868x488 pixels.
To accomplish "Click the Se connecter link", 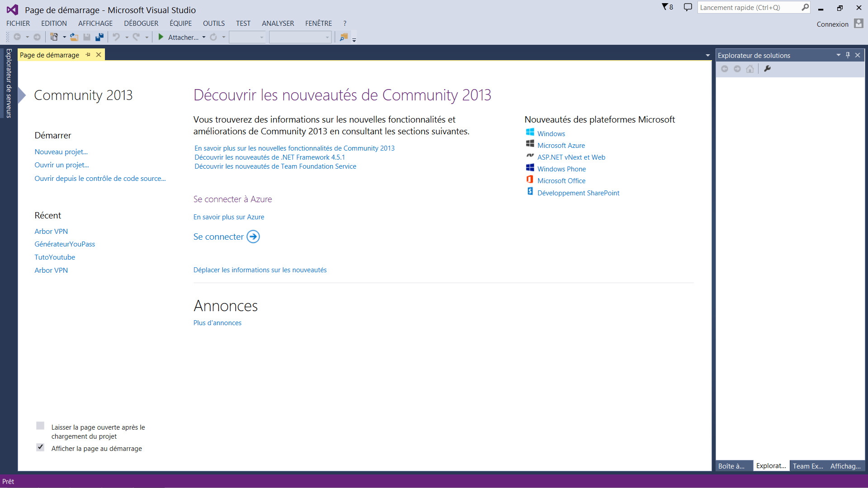I will [x=218, y=237].
